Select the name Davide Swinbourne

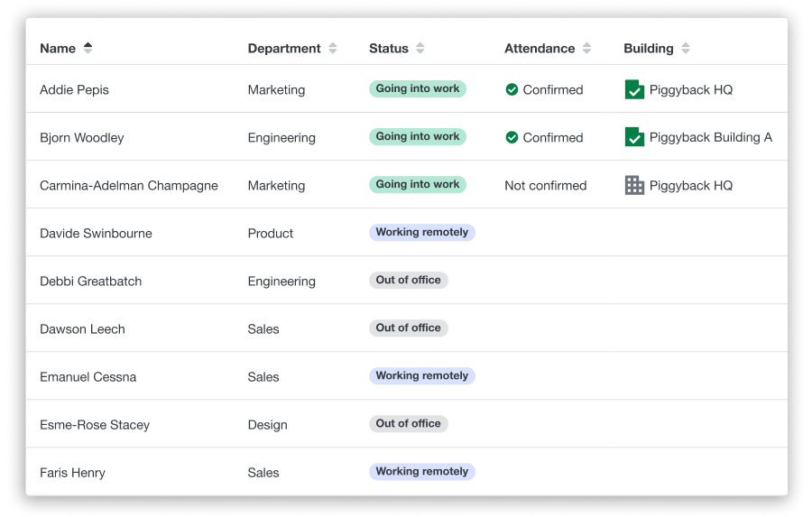pos(96,233)
